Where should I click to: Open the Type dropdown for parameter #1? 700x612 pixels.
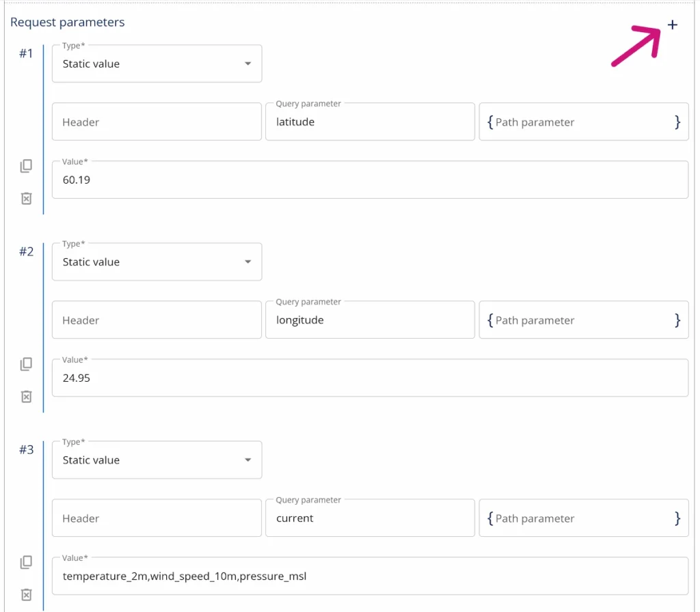[247, 64]
